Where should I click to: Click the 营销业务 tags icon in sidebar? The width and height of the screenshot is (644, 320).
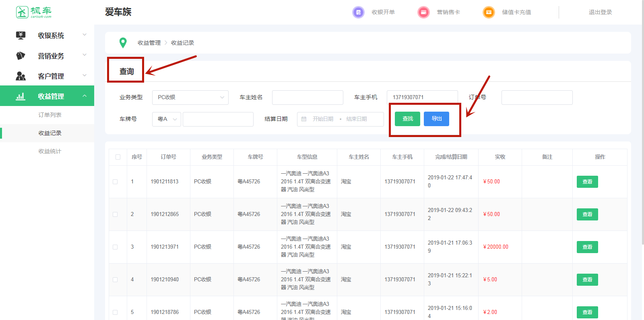pos(21,56)
